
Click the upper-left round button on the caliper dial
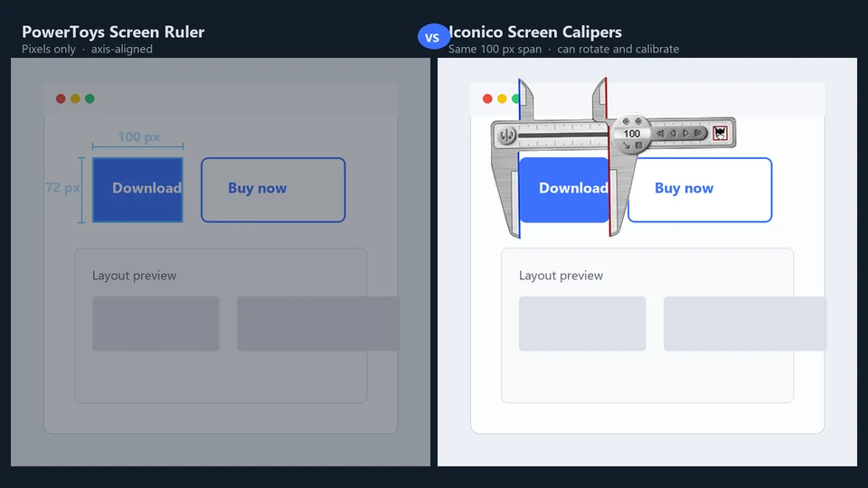(626, 121)
